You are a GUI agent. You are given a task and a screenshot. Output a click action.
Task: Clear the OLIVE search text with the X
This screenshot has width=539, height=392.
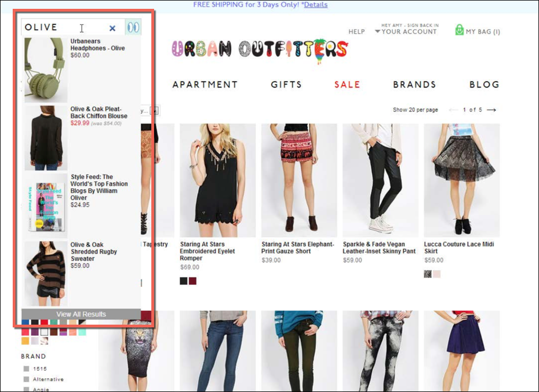[112, 28]
